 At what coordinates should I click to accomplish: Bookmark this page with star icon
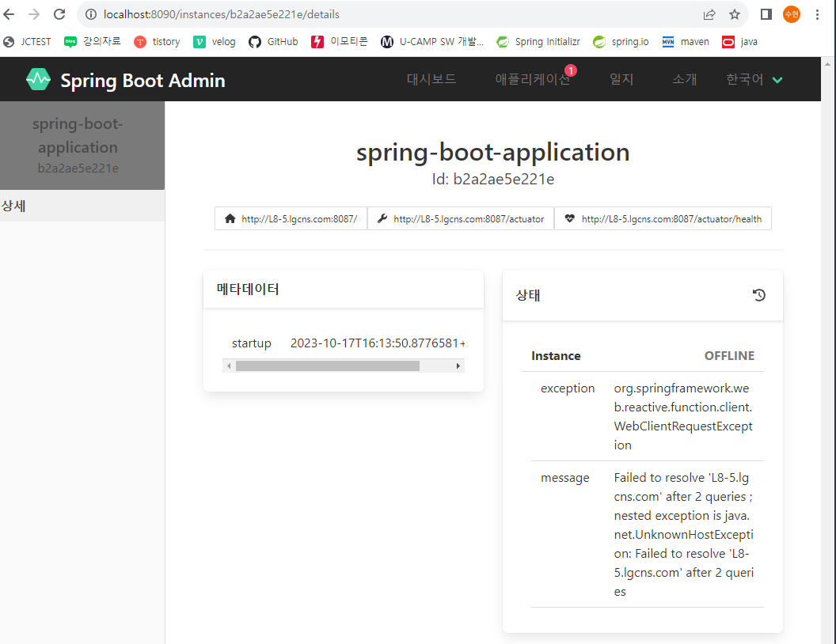735,14
